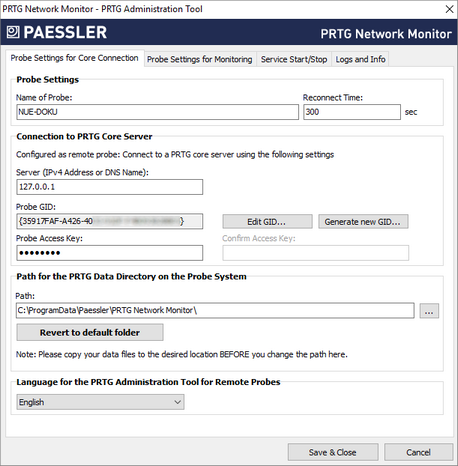
Task: Close the PRTG Administration Tool window
Action: (x=449, y=9)
